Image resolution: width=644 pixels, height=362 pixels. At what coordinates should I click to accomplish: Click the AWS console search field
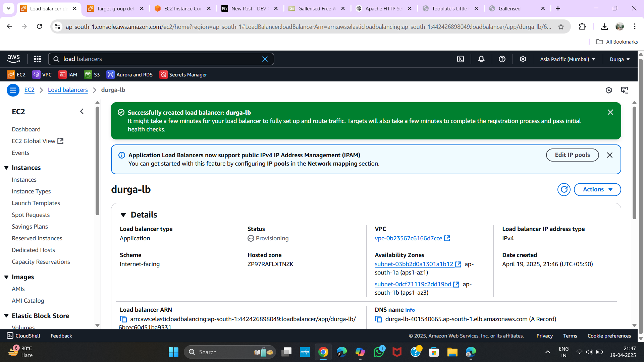pyautogui.click(x=161, y=59)
